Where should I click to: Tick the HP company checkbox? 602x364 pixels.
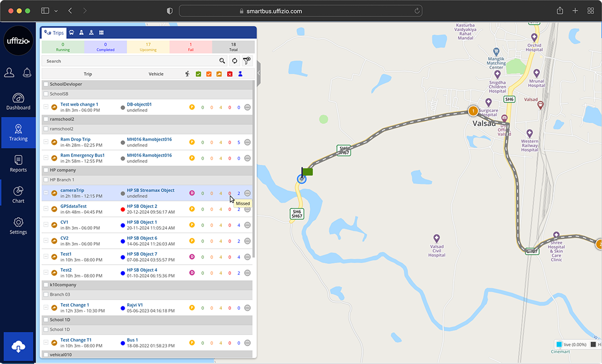(46, 170)
